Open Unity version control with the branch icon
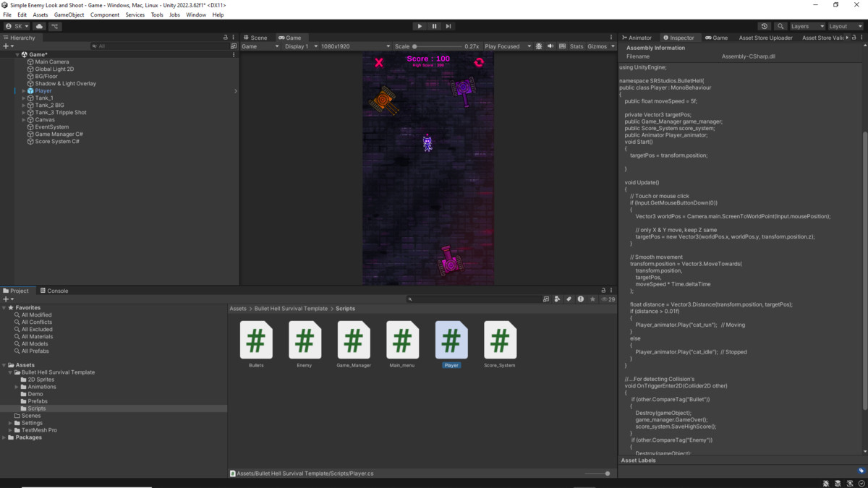Viewport: 868px width, 488px height. [55, 25]
